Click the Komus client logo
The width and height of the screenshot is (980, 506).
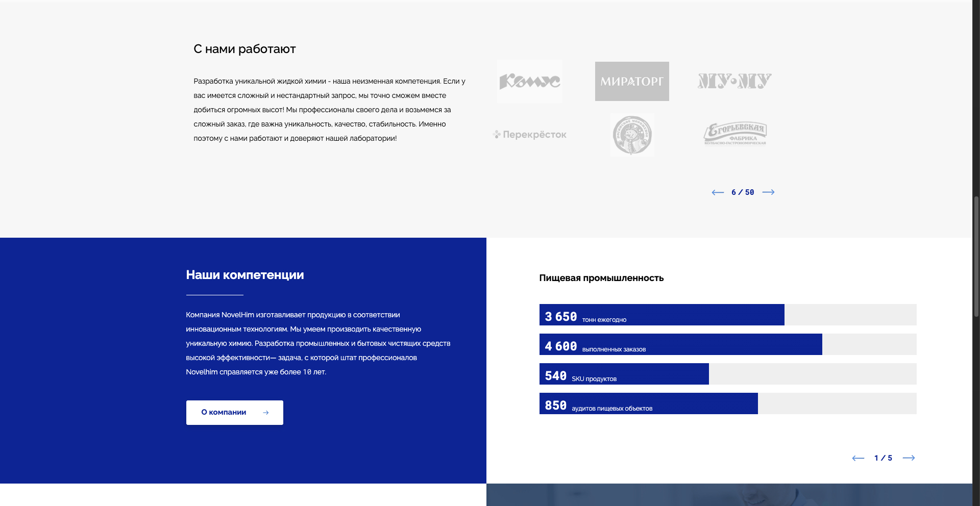click(530, 81)
